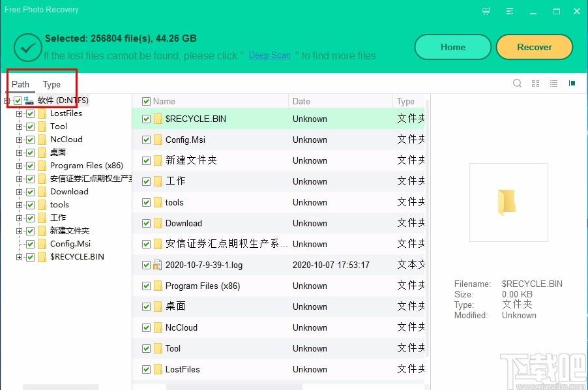Select the preview pane view icon
The image size is (588, 390).
coord(572,83)
